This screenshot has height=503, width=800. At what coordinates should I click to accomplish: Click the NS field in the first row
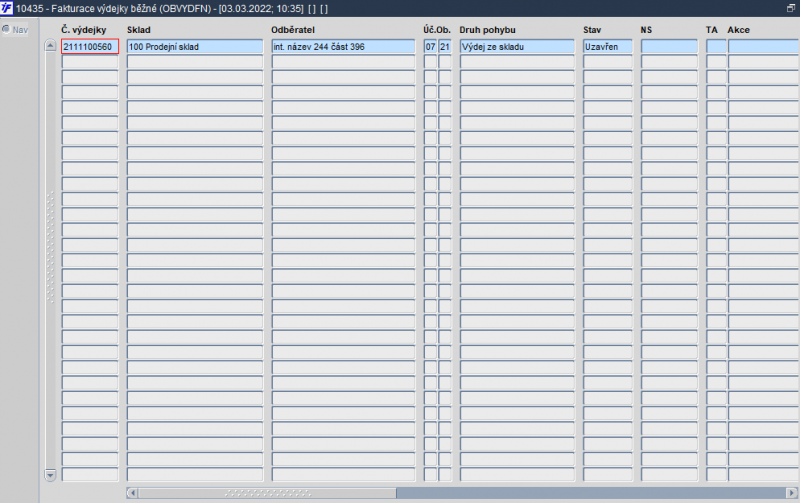pyautogui.click(x=669, y=46)
